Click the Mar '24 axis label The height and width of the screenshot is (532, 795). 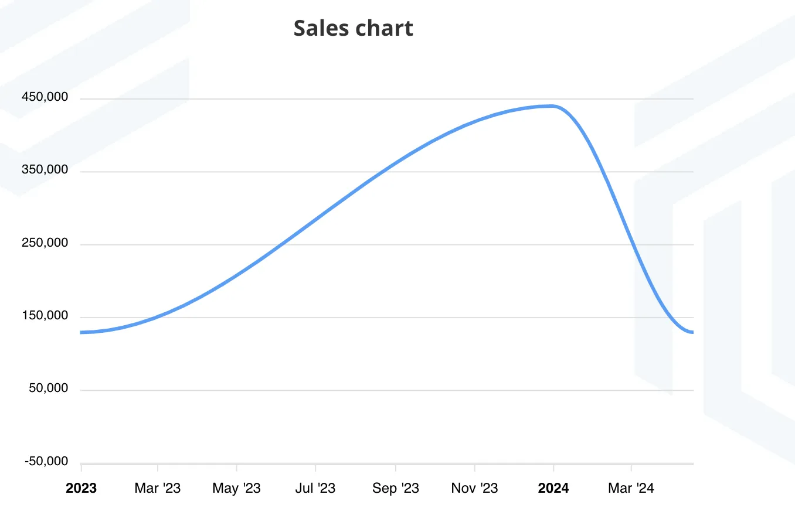coord(631,488)
